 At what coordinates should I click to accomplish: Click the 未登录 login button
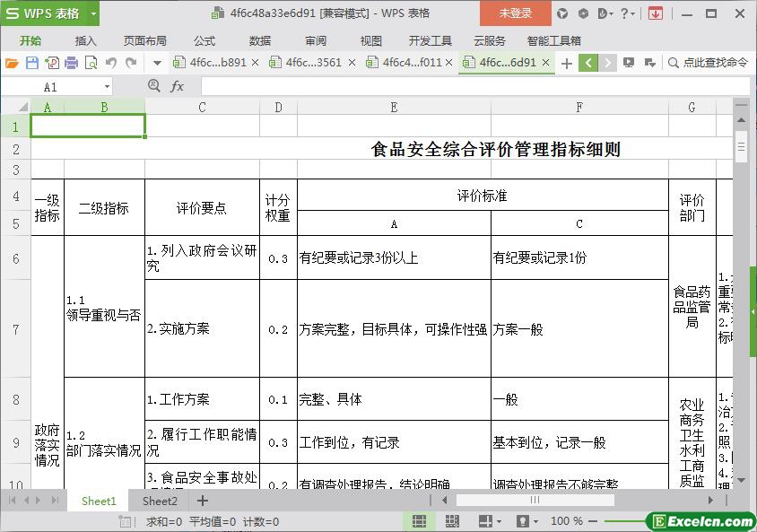(x=516, y=13)
